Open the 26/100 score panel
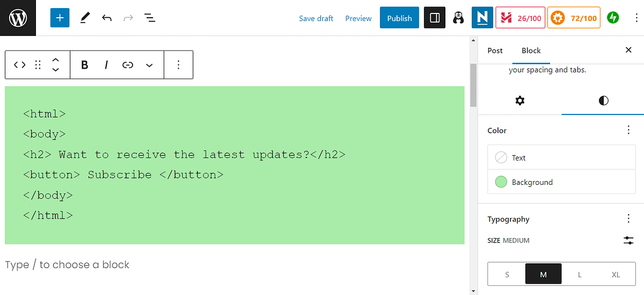 [x=521, y=18]
